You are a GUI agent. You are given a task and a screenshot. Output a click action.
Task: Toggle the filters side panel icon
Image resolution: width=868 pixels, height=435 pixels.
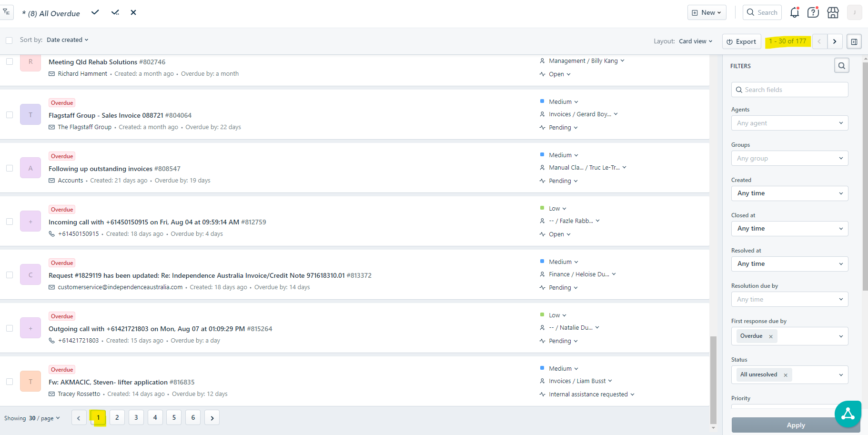(x=854, y=41)
